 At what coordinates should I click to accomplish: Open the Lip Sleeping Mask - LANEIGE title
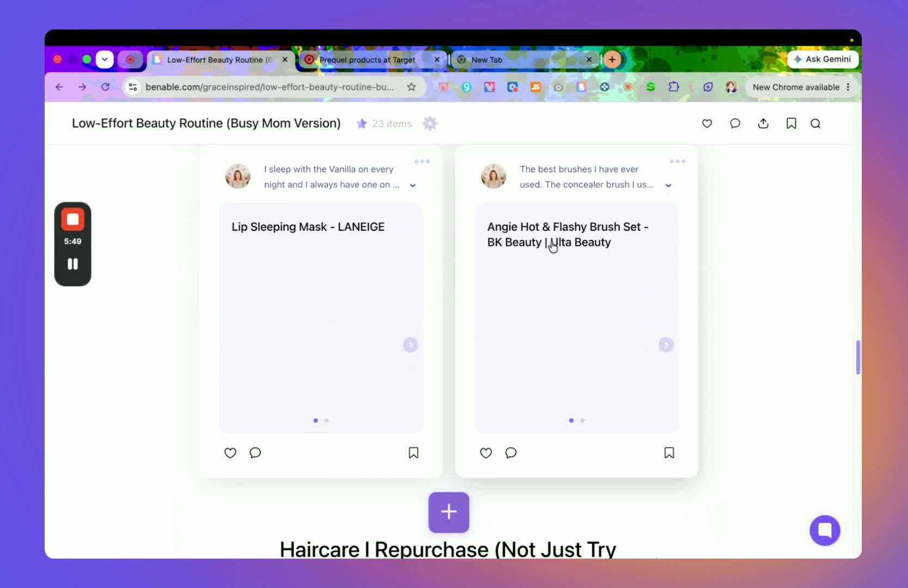tap(308, 227)
